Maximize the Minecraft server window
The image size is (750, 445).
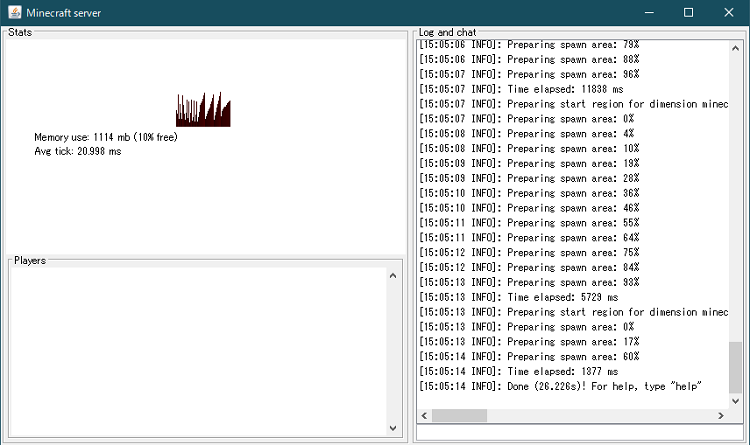click(688, 13)
